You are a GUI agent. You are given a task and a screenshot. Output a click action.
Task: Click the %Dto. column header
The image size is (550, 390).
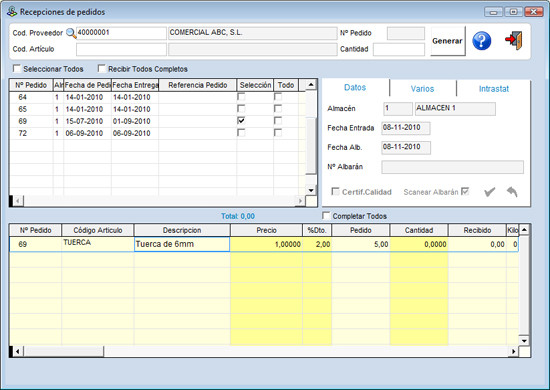(317, 230)
